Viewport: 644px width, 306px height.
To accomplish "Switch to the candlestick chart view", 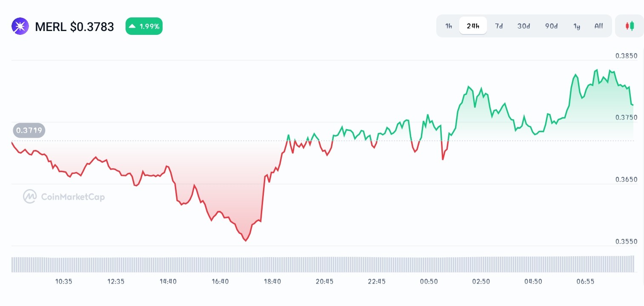I will tap(630, 26).
